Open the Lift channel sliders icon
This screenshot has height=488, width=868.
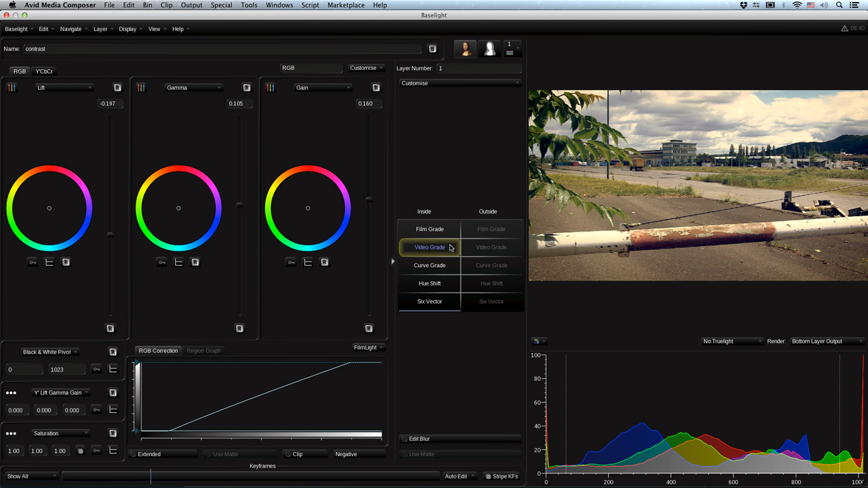point(12,87)
